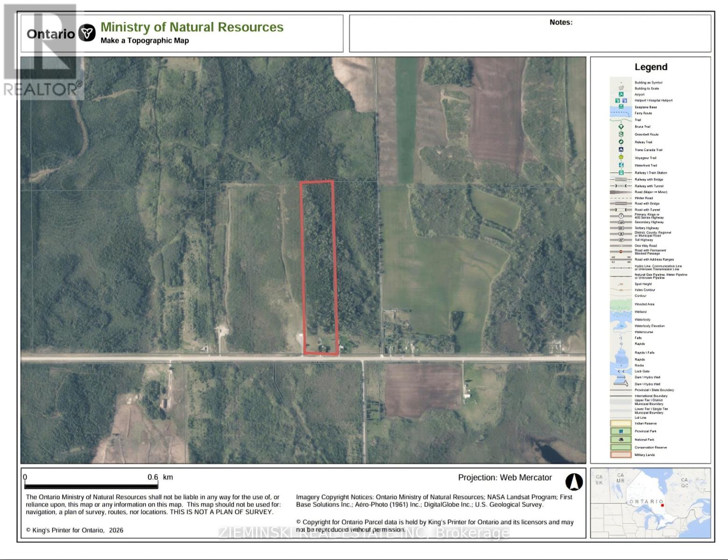The image size is (728, 560).
Task: Click the Airport symbol in the legend
Action: tap(621, 94)
